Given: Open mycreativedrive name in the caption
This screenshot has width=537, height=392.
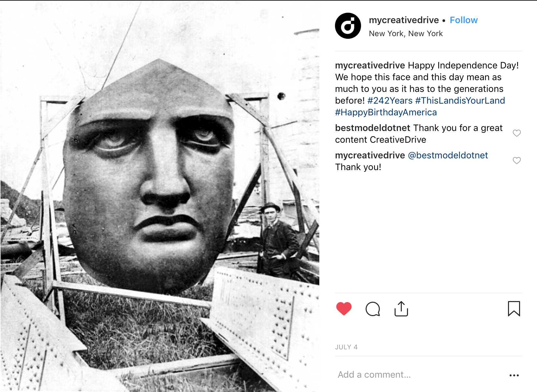Looking at the screenshot, I should tap(370, 65).
